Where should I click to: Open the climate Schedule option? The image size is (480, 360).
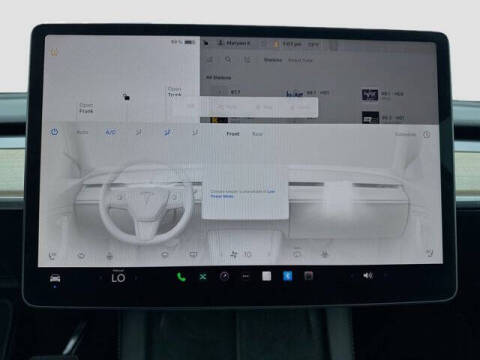pos(405,134)
